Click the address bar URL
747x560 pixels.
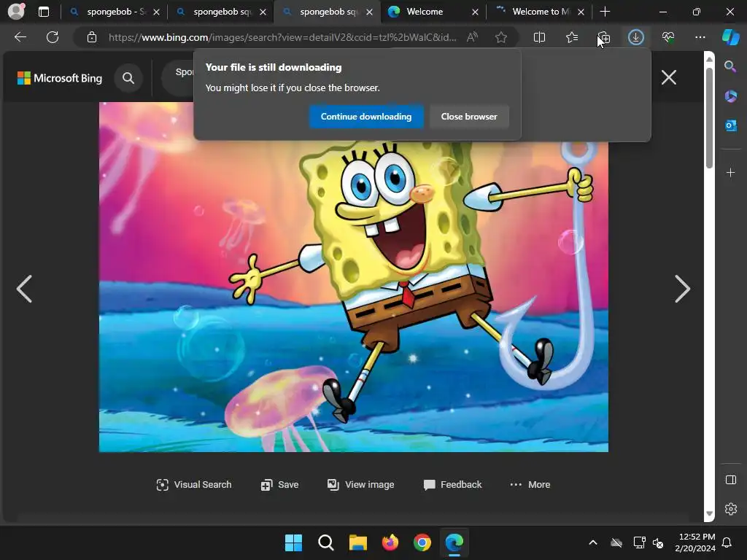pos(282,37)
